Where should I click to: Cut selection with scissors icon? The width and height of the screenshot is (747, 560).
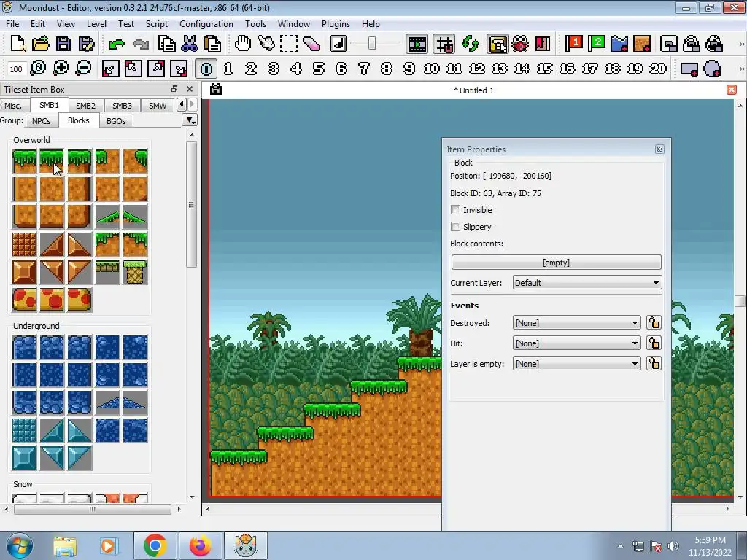[190, 44]
